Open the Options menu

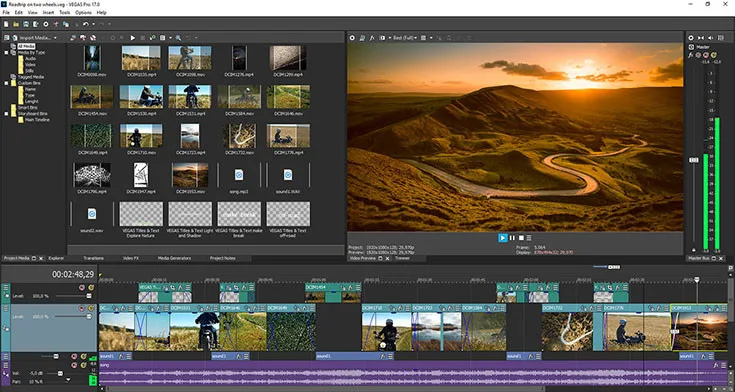coord(83,12)
